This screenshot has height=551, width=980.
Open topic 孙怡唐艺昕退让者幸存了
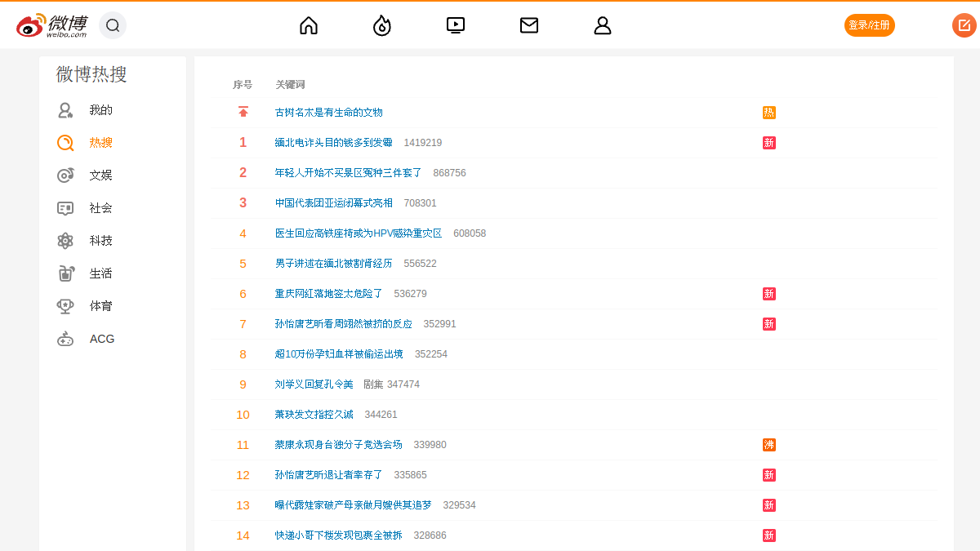pyautogui.click(x=329, y=475)
